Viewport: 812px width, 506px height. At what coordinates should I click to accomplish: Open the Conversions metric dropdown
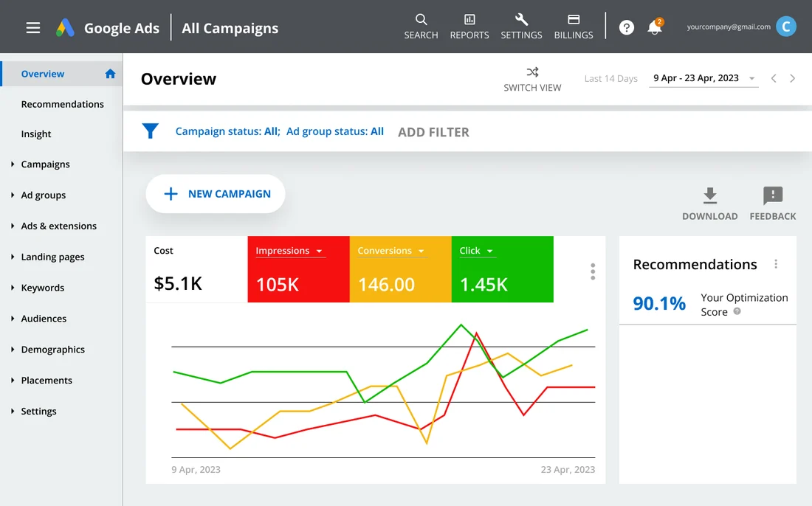pyautogui.click(x=391, y=251)
